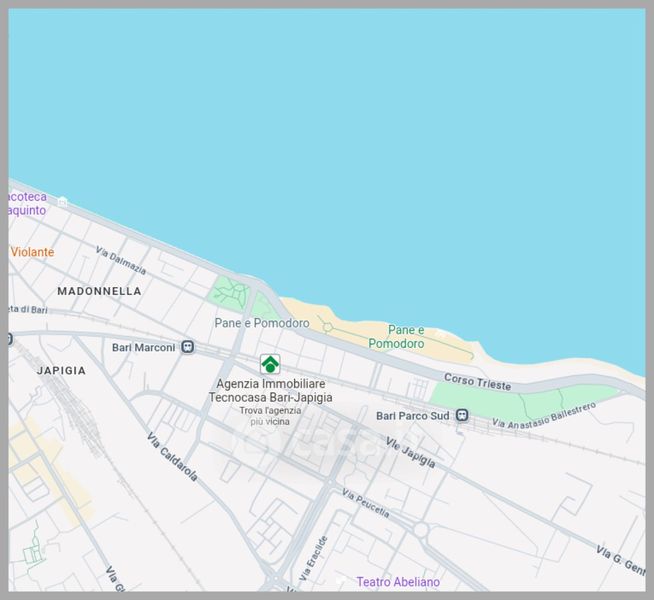Screen dimensions: 654x600
Task: Click the Teatro Abeliano place label
Action: tap(398, 582)
